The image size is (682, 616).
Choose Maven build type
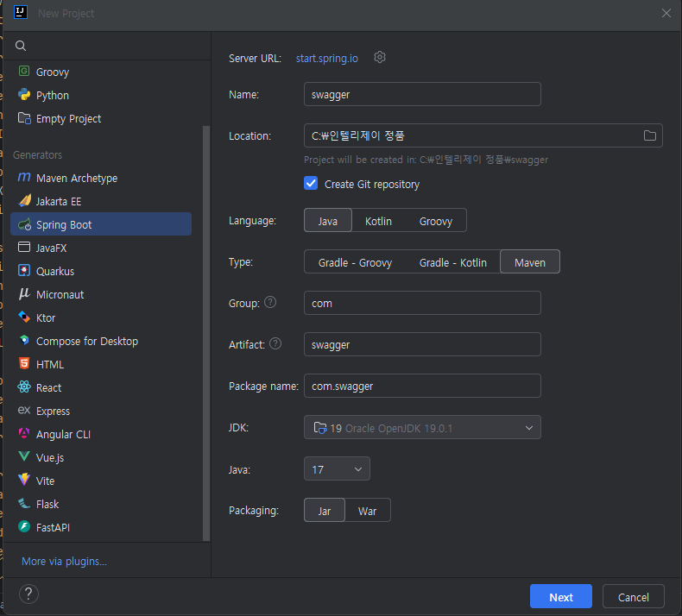(x=530, y=261)
